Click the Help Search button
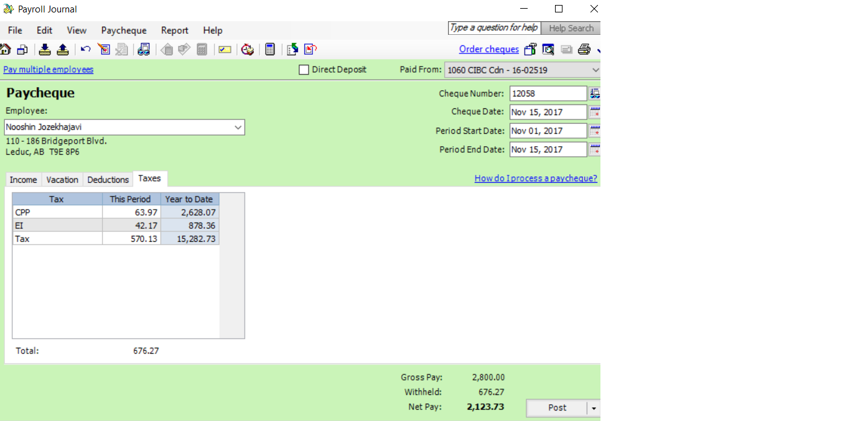Viewport: 868px width, 421px height. (571, 28)
